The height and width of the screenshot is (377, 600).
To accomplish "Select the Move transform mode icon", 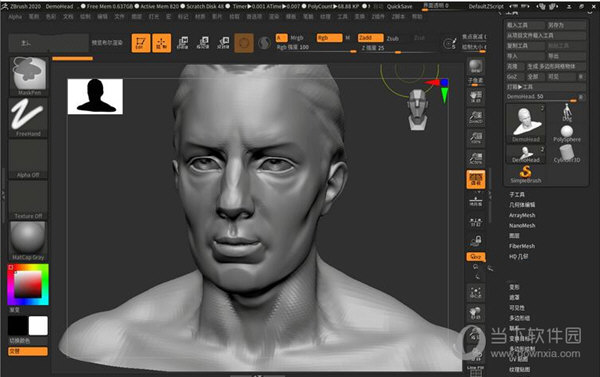I will 183,42.
